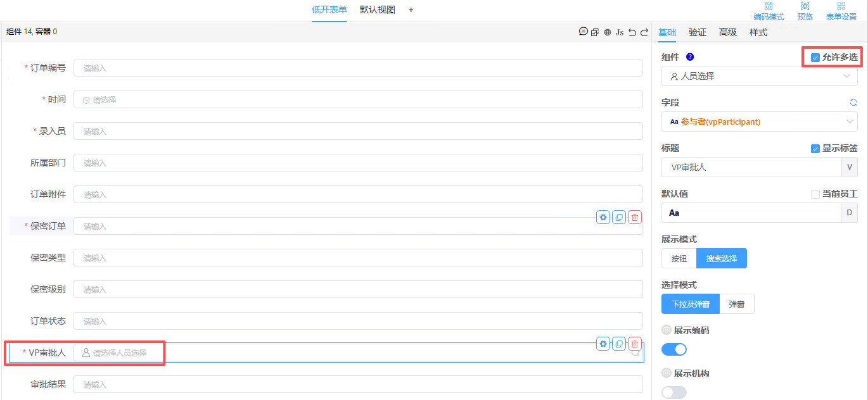Image resolution: width=868 pixels, height=400 pixels.
Task: Switch to the 验证 validation tab
Action: pos(697,32)
